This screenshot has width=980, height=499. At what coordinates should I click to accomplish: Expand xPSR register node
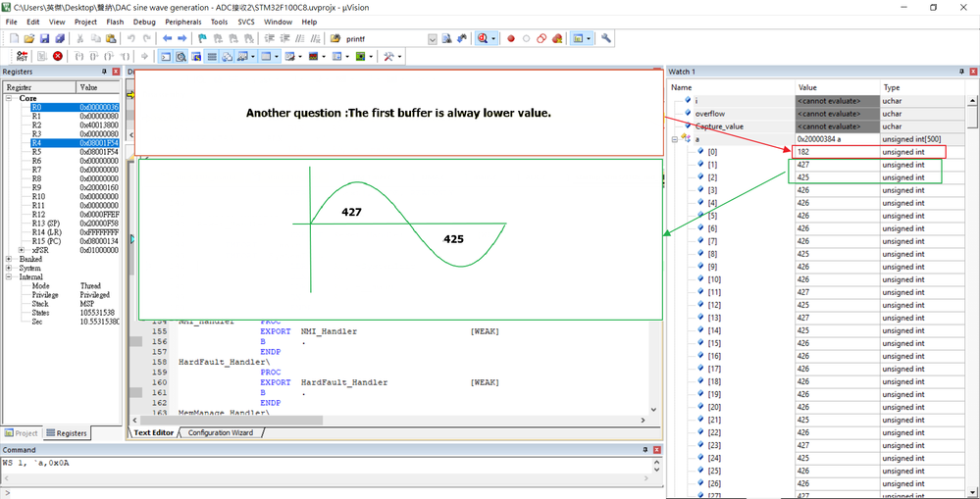coord(22,250)
